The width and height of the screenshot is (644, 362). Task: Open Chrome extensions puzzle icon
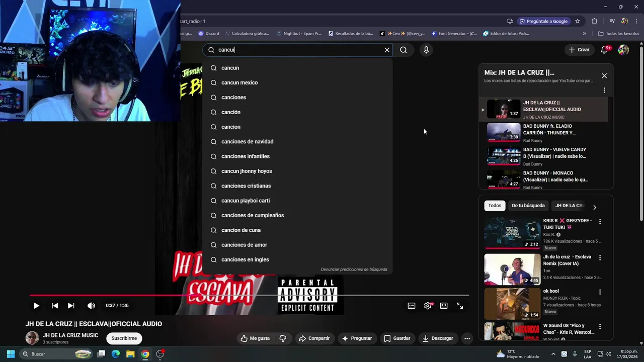coord(594,21)
